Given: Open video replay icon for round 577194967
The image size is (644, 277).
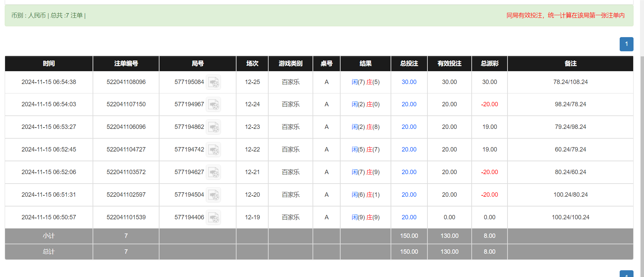Looking at the screenshot, I should (x=214, y=105).
